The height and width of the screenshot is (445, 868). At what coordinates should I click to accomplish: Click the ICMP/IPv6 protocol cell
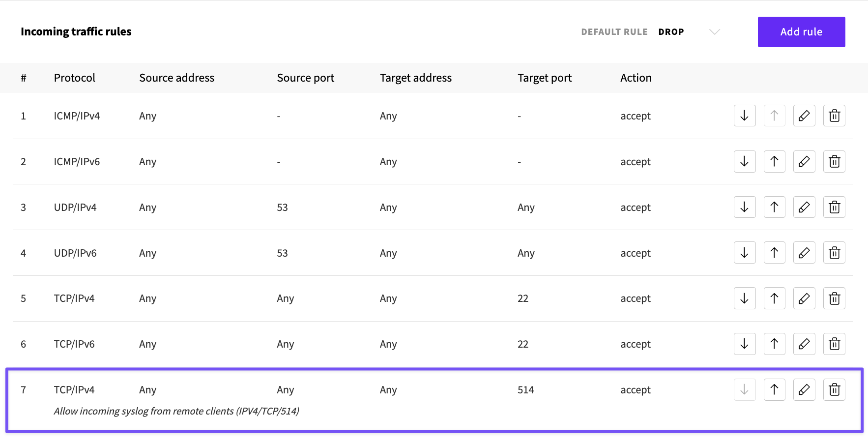(x=77, y=162)
